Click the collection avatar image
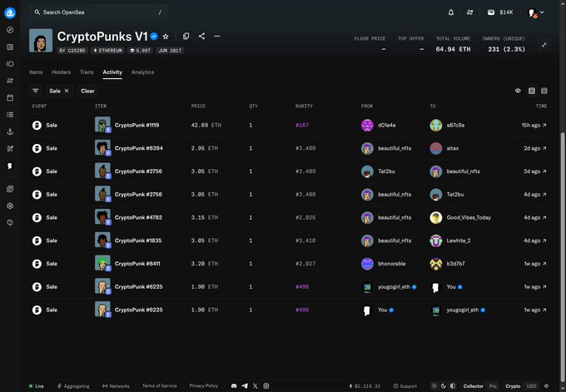The height and width of the screenshot is (392, 566). [41, 41]
